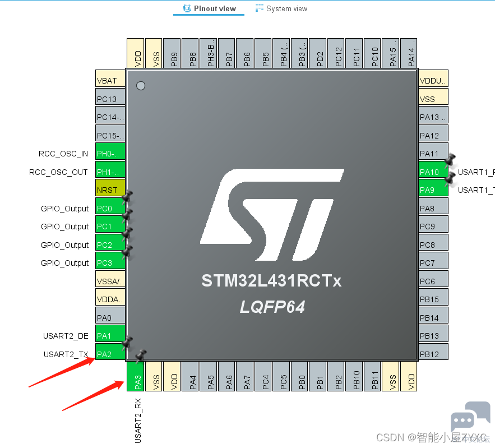This screenshot has width=495, height=448.
Task: Select the PH3-BOOT0 pin
Action: click(208, 53)
